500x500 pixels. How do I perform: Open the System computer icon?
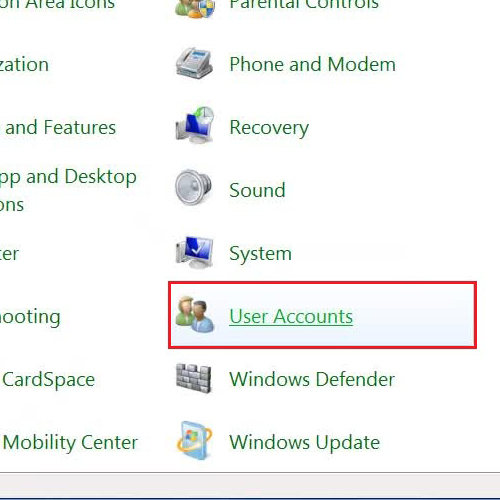[x=194, y=252]
